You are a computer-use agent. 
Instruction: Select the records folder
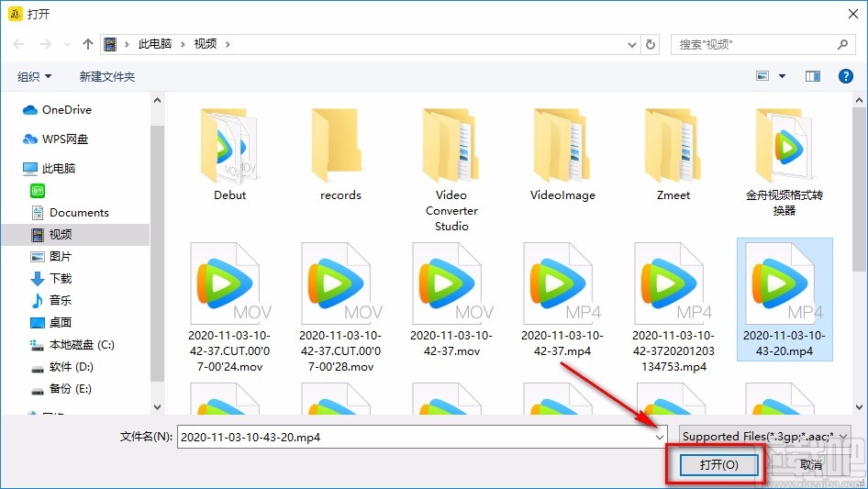click(340, 154)
